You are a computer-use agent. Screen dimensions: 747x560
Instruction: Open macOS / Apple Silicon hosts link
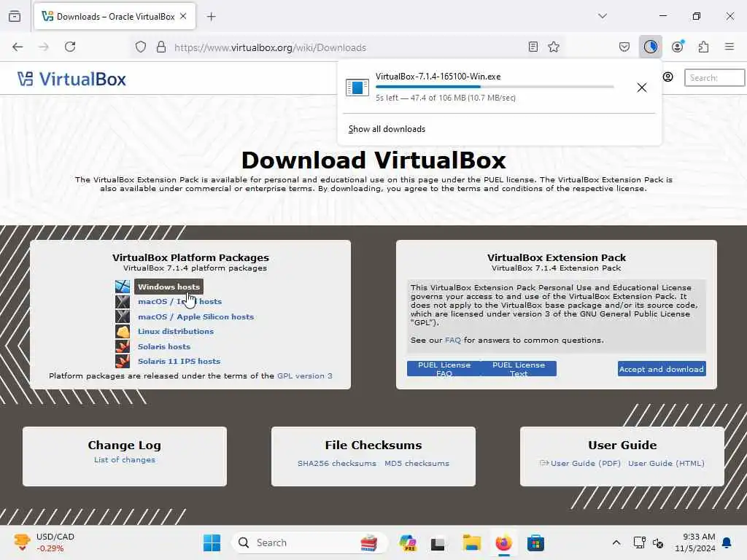pos(196,316)
